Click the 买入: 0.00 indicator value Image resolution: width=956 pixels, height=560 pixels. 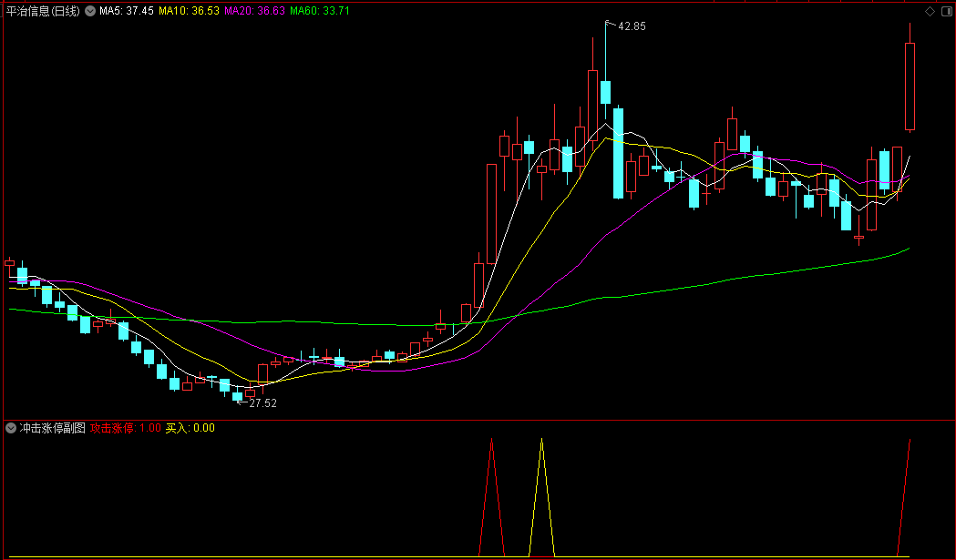(x=190, y=428)
